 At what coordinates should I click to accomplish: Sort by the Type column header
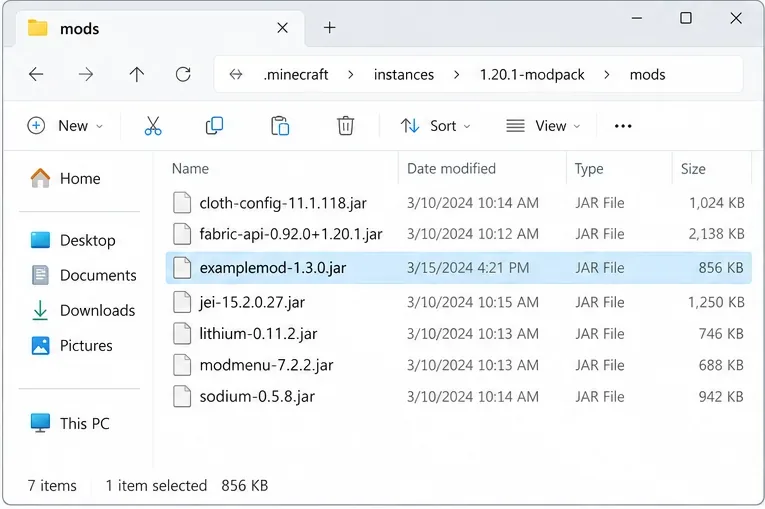[589, 169]
